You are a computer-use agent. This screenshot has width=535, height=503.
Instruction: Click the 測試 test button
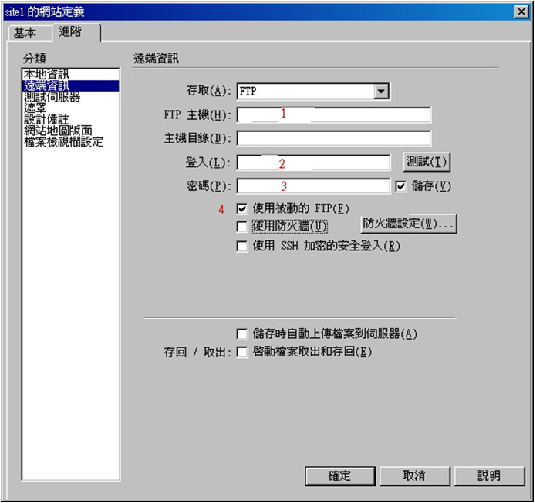tap(426, 162)
